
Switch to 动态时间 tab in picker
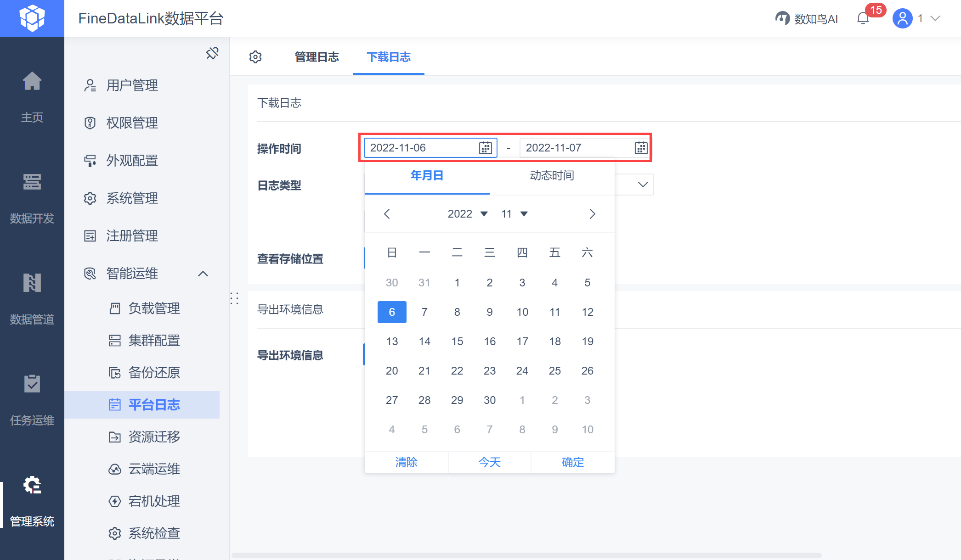552,175
